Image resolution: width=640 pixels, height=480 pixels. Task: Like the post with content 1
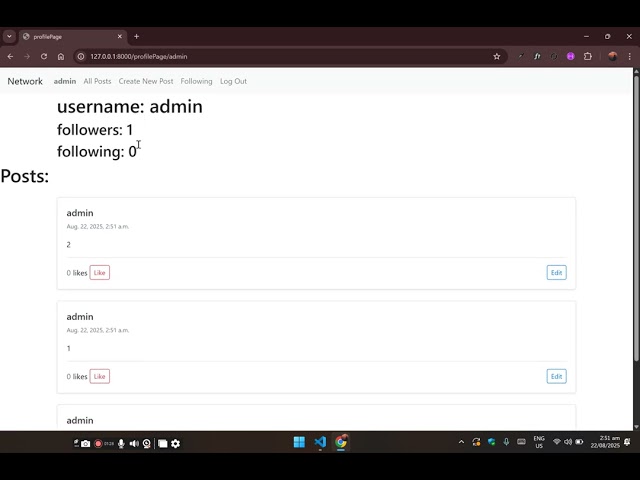pos(100,376)
